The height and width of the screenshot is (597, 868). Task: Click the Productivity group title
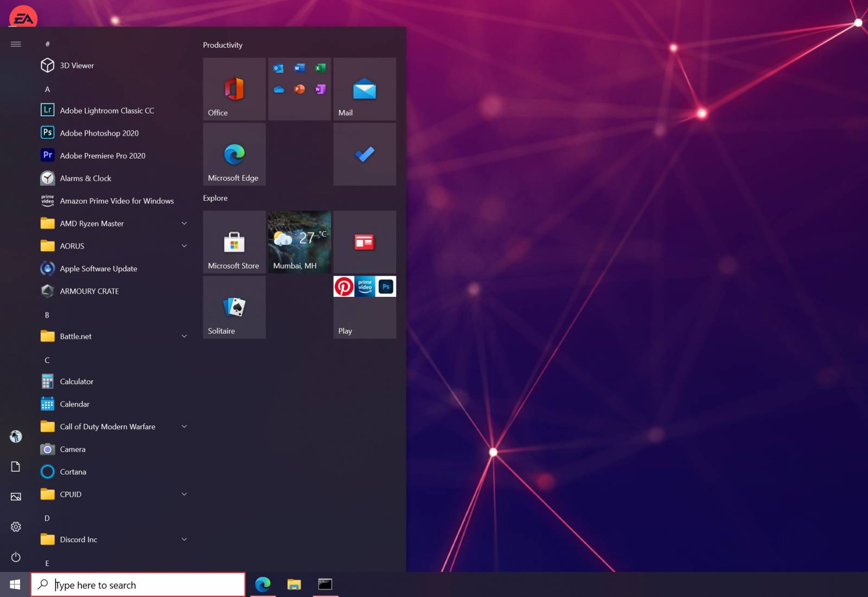click(222, 45)
